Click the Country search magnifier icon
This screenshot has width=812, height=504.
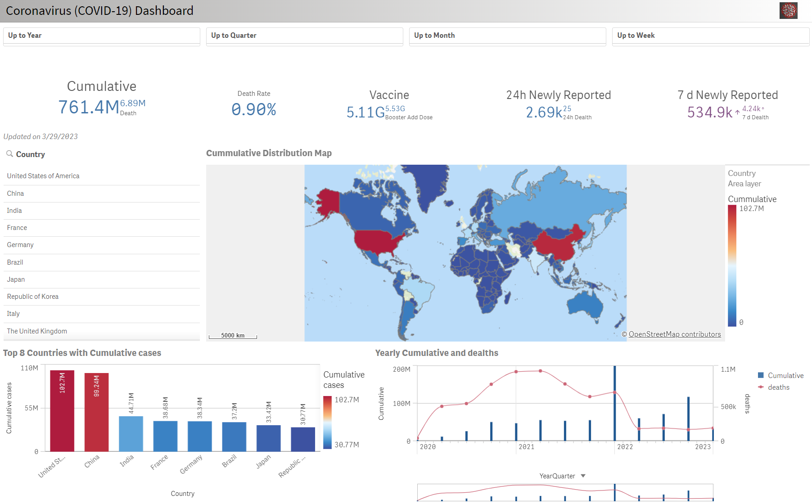pos(9,154)
